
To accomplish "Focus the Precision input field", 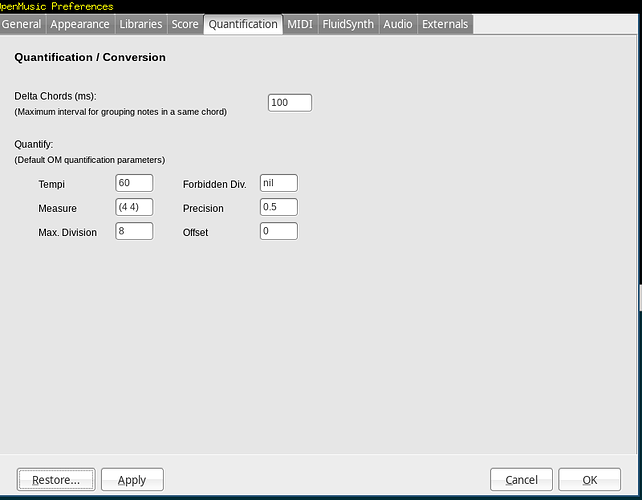I will 279,207.
